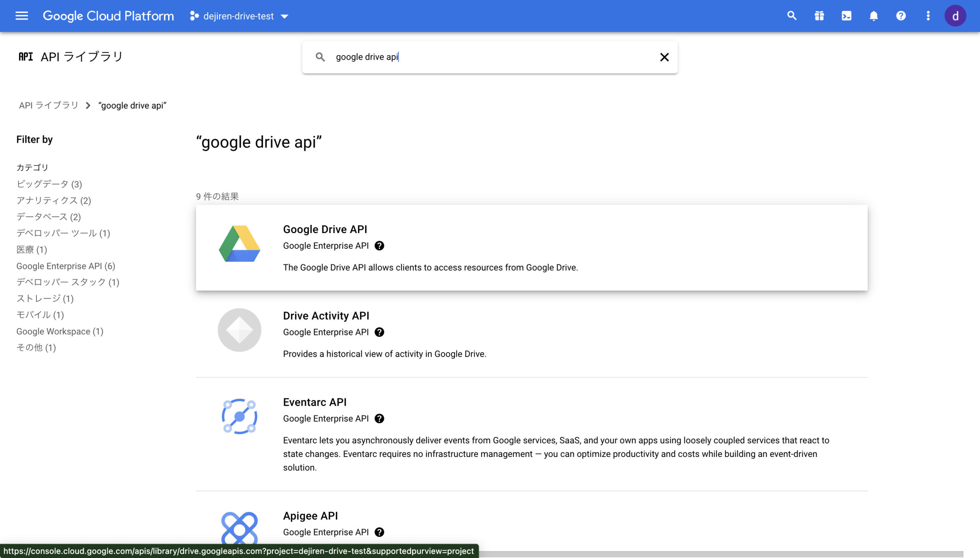
Task: Activate Cloud Shell terminal icon
Action: pos(846,16)
